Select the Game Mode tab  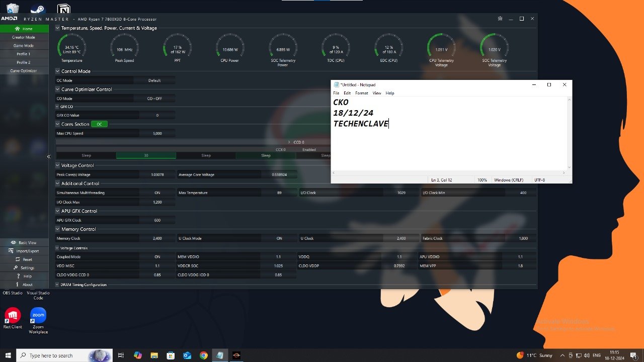(24, 46)
